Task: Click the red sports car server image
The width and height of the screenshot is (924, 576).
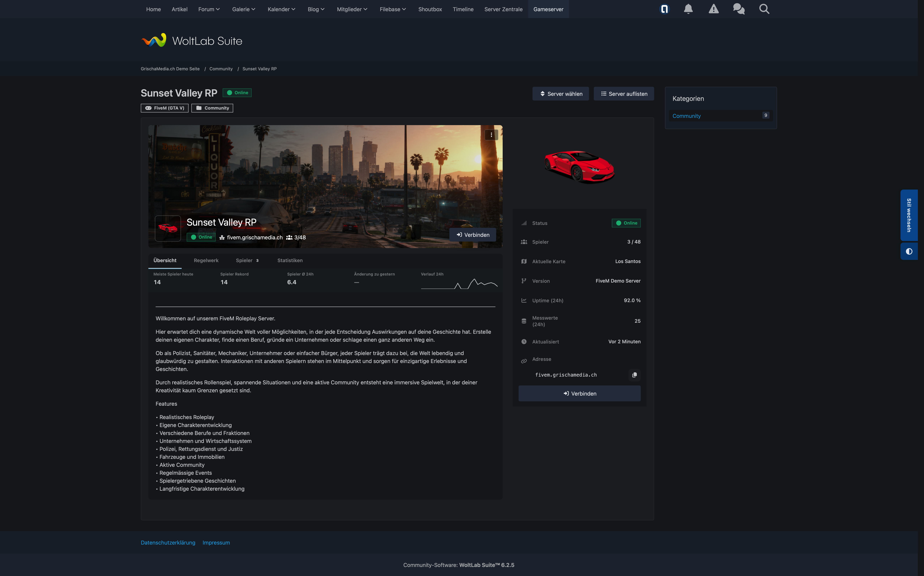Action: (579, 167)
